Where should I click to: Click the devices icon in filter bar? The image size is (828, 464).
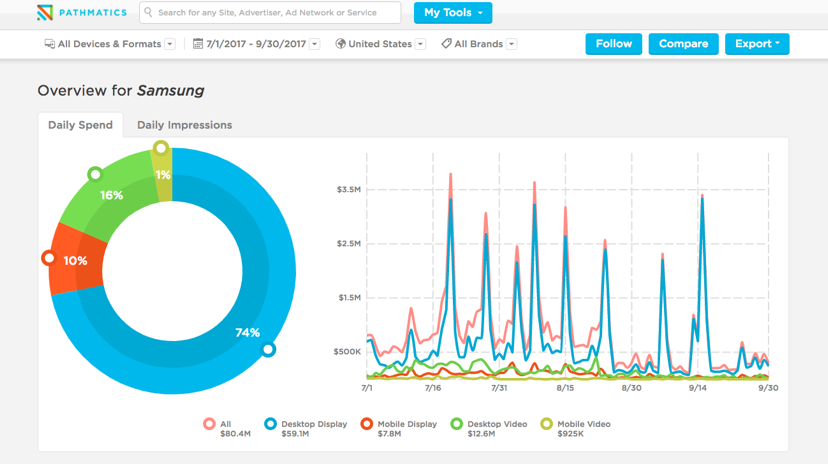pyautogui.click(x=50, y=44)
